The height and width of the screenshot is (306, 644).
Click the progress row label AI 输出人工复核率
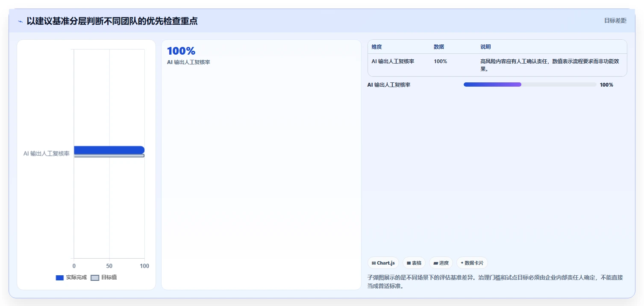click(389, 85)
